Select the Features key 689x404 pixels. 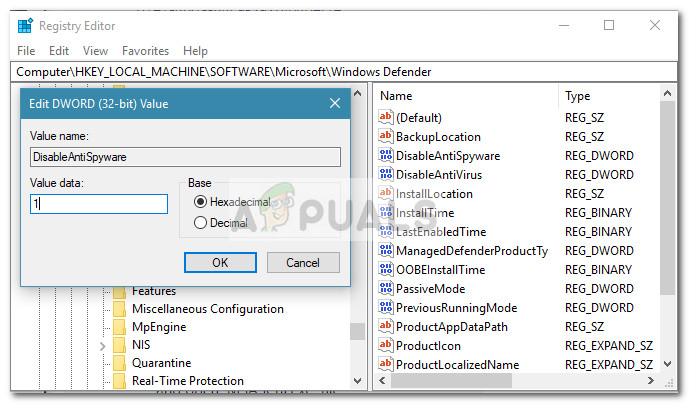pos(154,292)
